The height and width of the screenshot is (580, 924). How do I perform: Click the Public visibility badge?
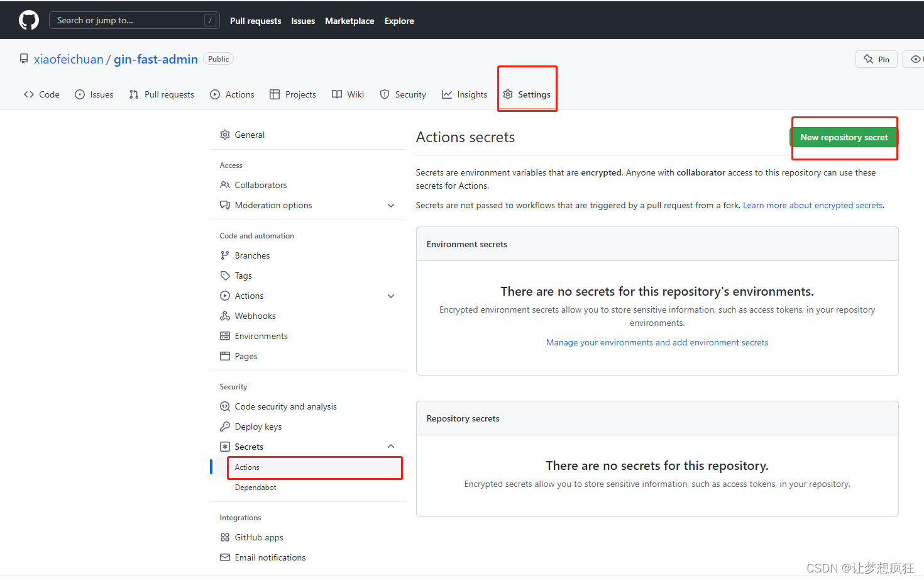pyautogui.click(x=219, y=59)
